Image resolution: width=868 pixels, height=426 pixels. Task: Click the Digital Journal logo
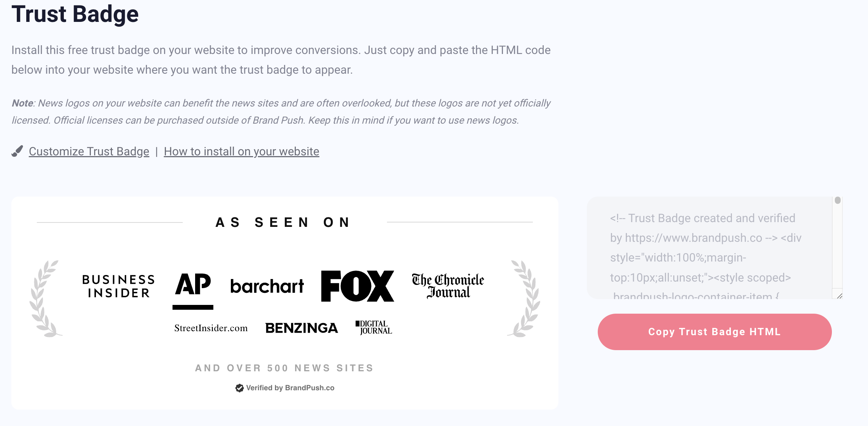(374, 328)
